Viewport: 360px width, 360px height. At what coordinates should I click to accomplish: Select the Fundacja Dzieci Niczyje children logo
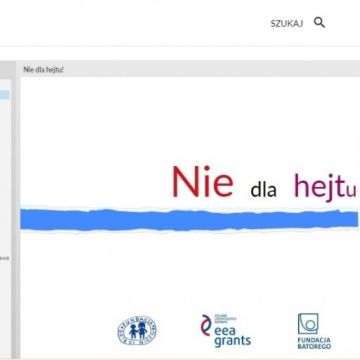[137, 330]
